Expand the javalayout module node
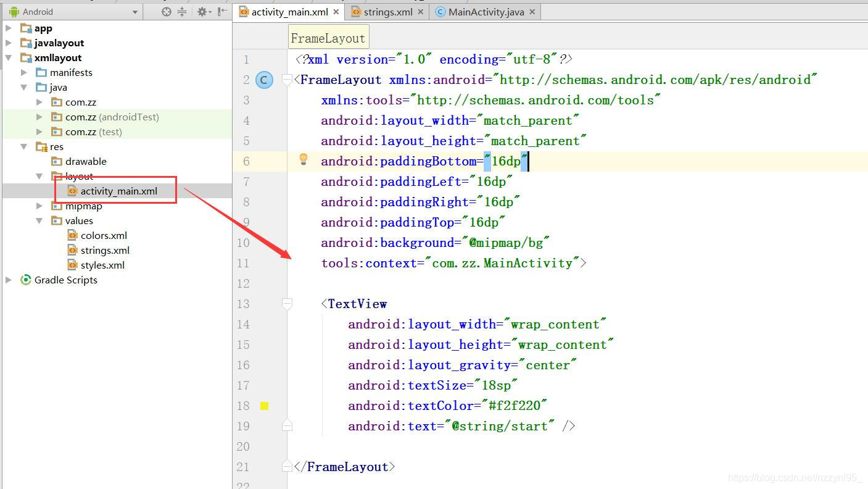868x489 pixels. click(9, 43)
